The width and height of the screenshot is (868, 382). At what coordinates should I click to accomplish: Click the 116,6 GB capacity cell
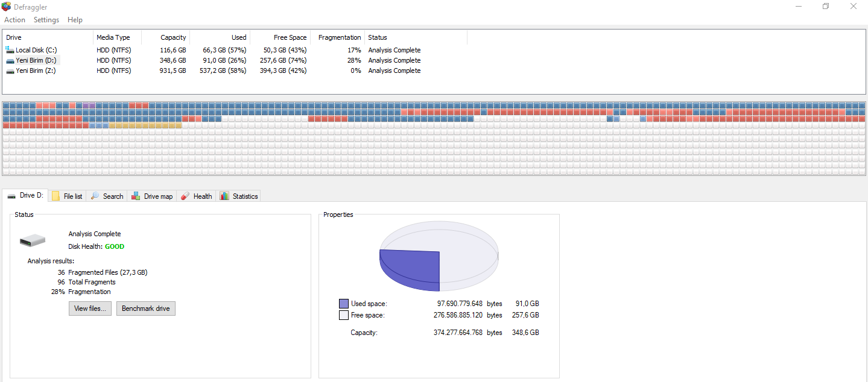click(x=173, y=50)
